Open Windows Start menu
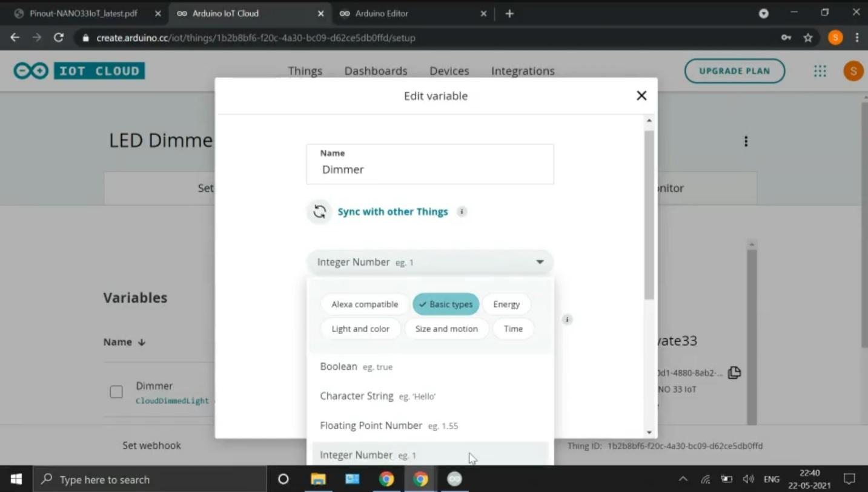 (x=16, y=479)
